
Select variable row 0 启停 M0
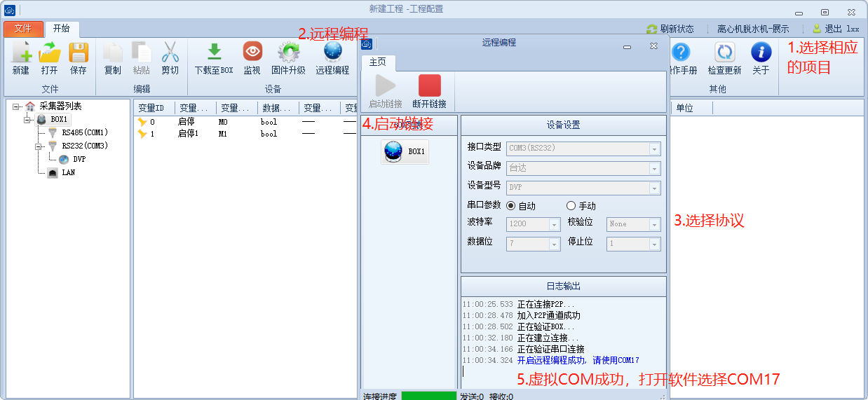coord(245,122)
